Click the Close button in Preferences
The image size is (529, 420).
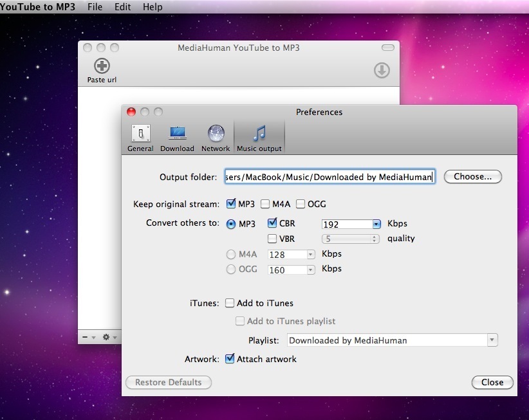click(x=492, y=383)
